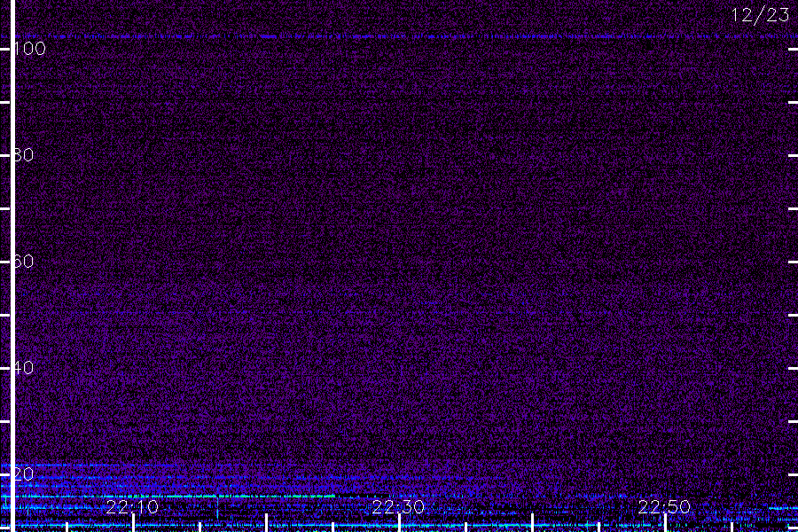Click the 20 frequency axis label

pyautogui.click(x=23, y=474)
